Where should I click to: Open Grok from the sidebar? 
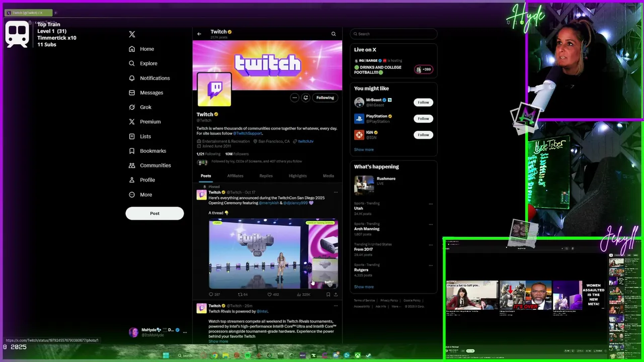pyautogui.click(x=140, y=107)
